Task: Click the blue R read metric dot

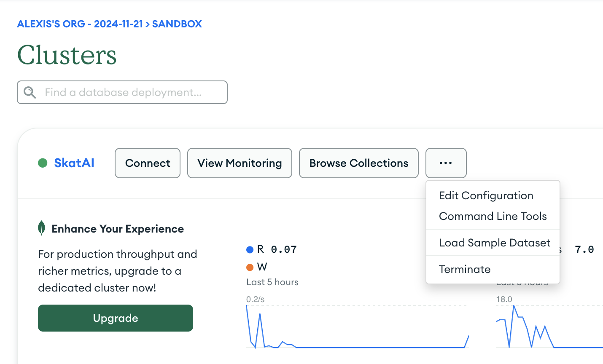Action: [x=250, y=249]
